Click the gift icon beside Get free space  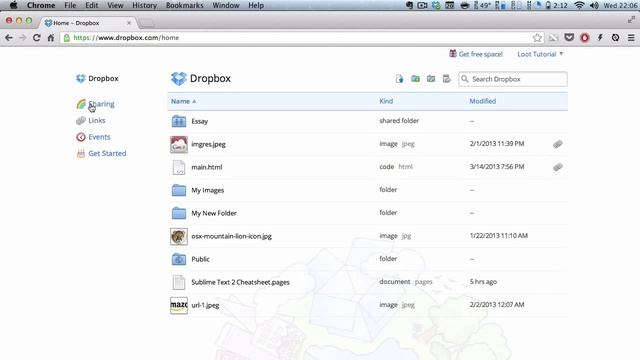tap(453, 53)
